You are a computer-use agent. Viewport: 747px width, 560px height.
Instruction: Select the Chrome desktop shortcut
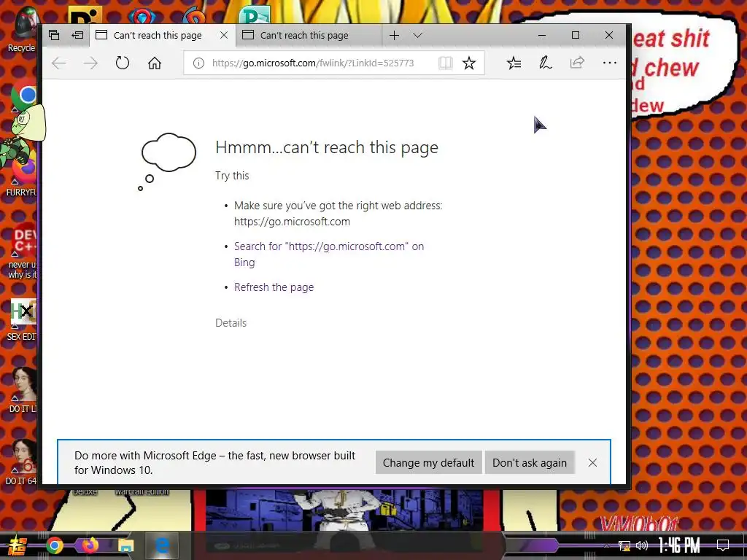click(24, 96)
